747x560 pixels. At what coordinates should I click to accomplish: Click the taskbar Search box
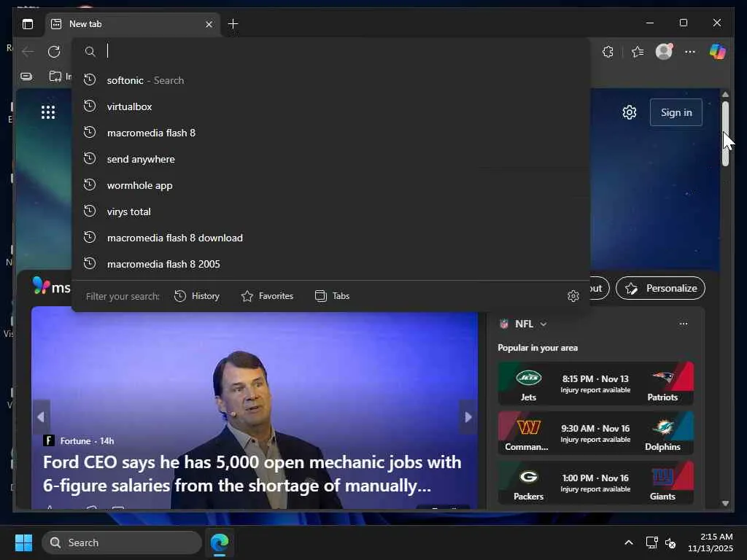[122, 542]
